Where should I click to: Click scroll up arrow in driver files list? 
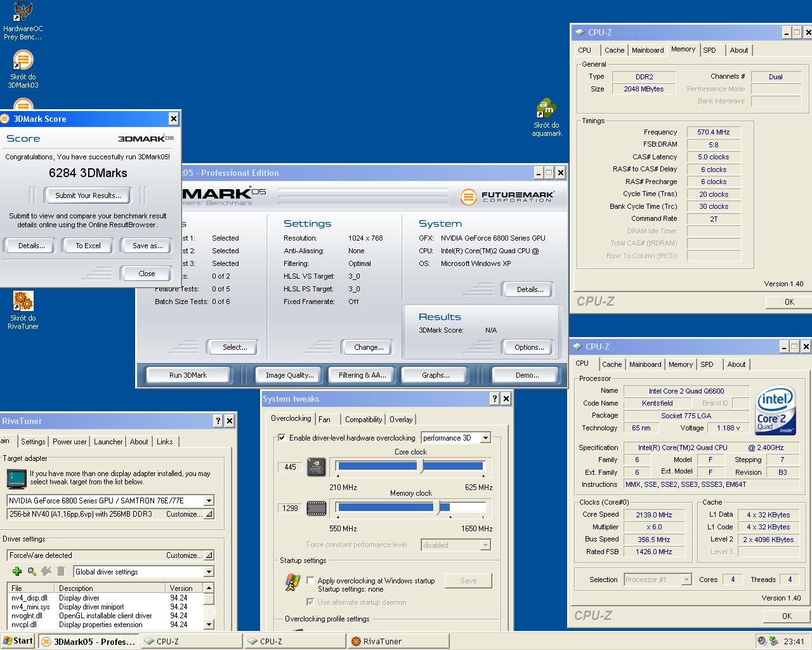tap(209, 588)
